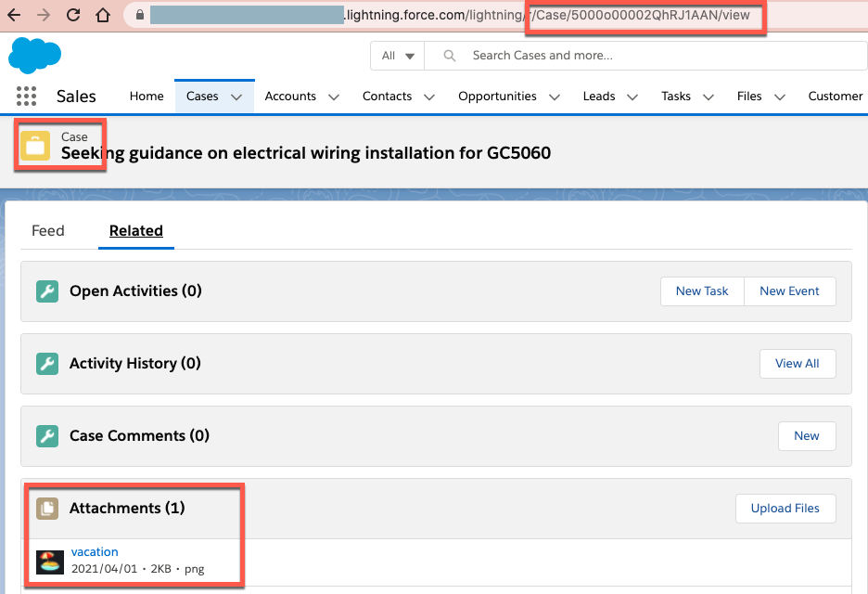Open the vacation image thumbnail
The height and width of the screenshot is (594, 868).
50,561
